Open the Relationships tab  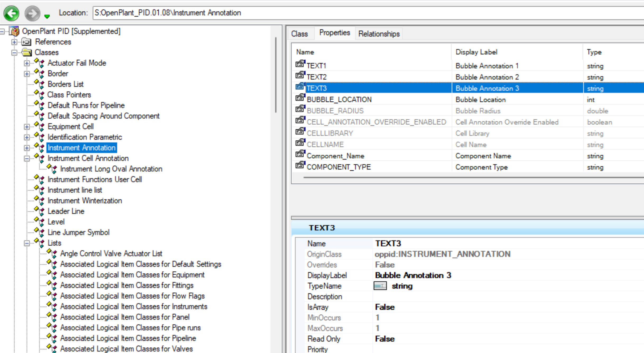[x=379, y=34]
